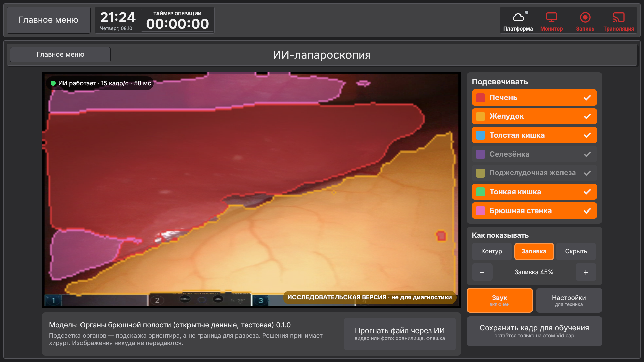Click Прогнать файл через ИИ
This screenshot has height=362, width=644.
[400, 334]
